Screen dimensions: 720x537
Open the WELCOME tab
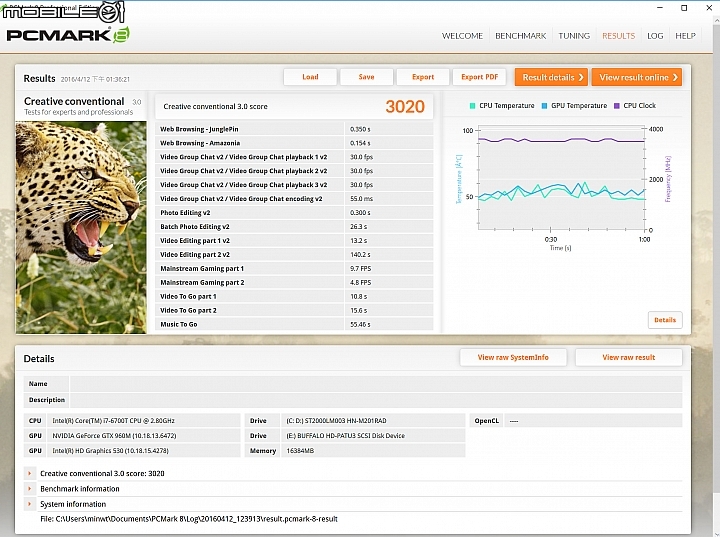[x=462, y=36]
